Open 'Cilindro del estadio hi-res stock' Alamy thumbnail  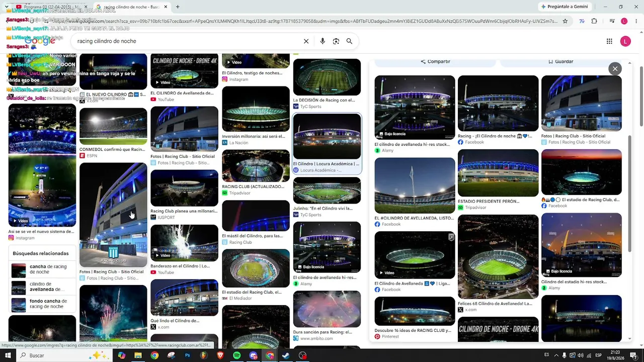pos(582,245)
